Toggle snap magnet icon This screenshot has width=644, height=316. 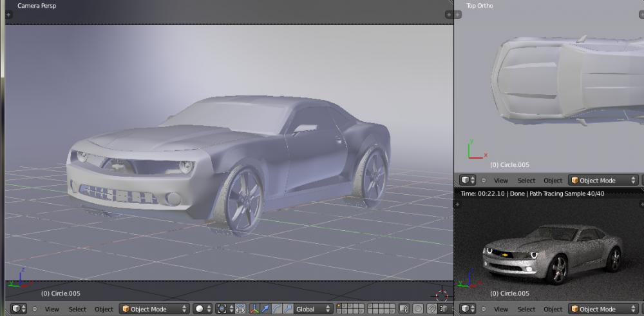coord(433,309)
